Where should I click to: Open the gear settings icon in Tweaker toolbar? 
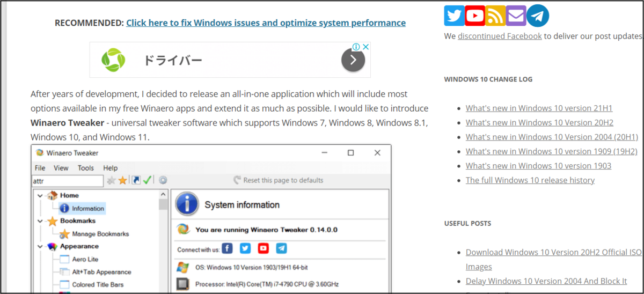163,180
